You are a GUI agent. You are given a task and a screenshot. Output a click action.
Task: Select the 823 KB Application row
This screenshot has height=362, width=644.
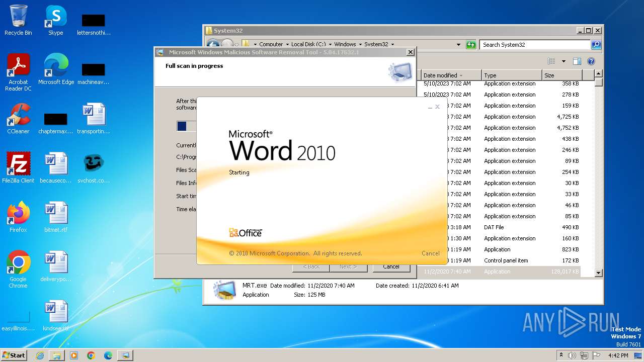(x=501, y=249)
